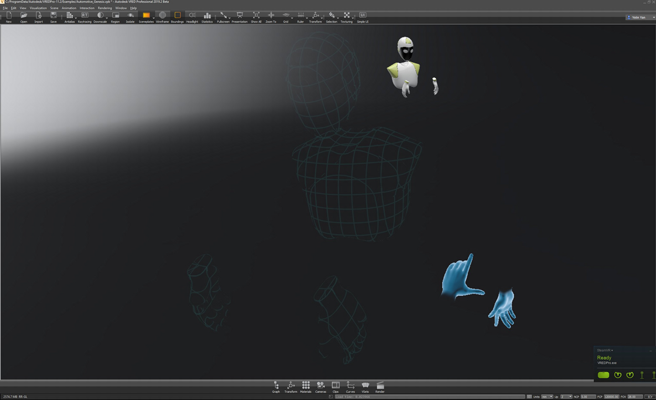Switch to Fullscreen from the toolbar
The image size is (656, 400).
point(223,17)
